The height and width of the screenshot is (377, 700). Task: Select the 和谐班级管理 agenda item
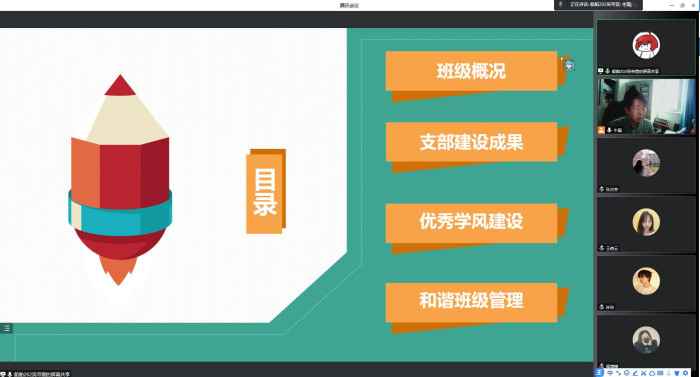[x=471, y=300]
